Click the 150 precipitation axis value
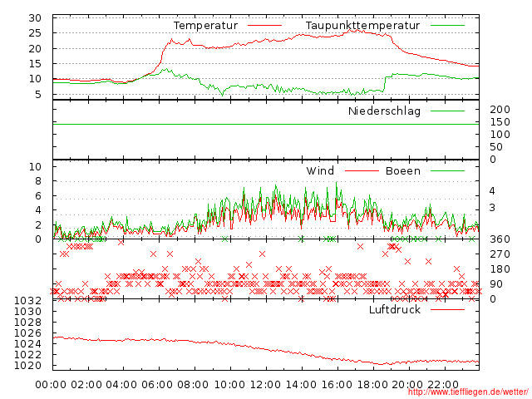 point(500,122)
